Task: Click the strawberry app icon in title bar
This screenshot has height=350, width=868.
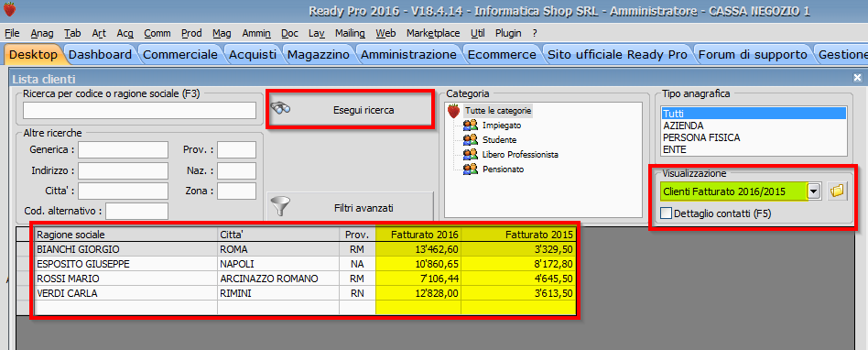Action: [9, 9]
